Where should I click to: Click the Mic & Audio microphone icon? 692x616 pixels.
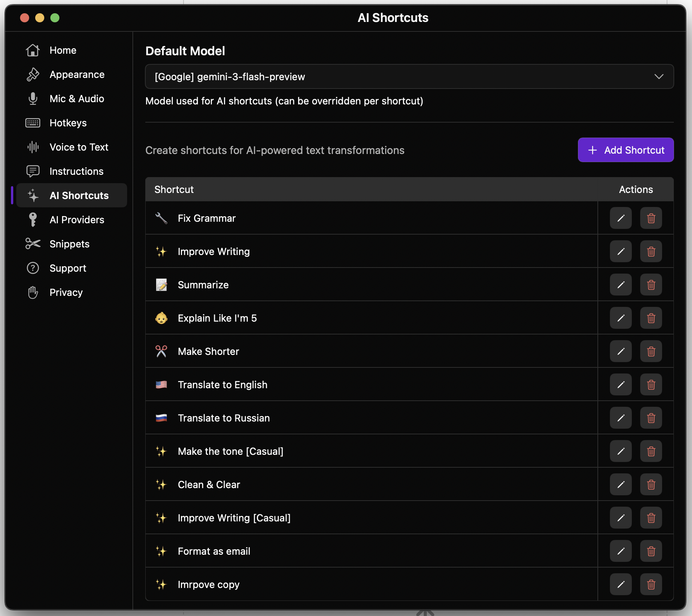click(33, 98)
